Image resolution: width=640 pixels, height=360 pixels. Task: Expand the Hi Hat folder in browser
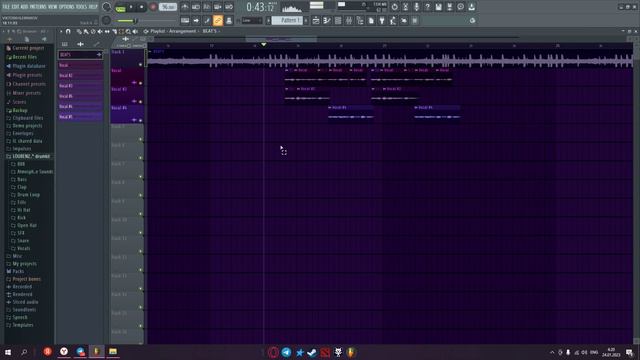21,210
